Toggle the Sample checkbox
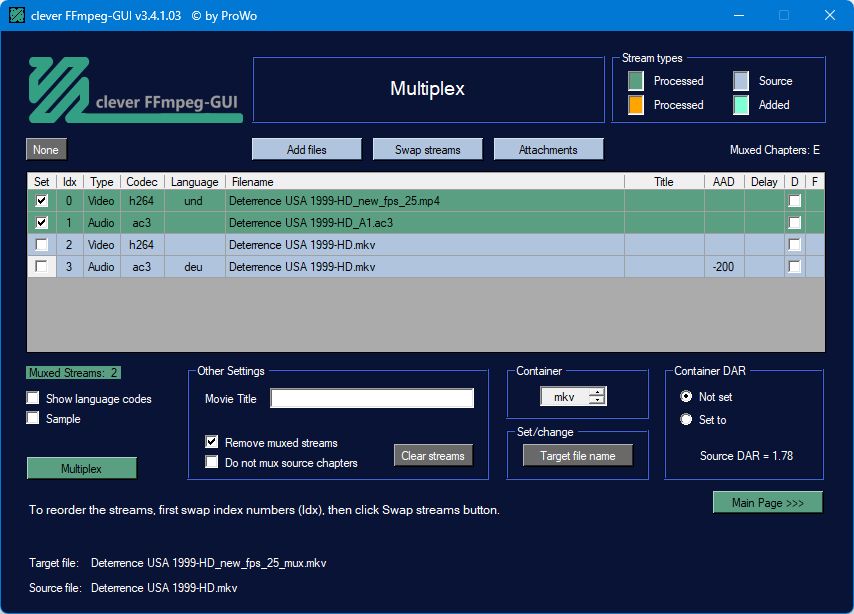The image size is (854, 614). tap(34, 419)
